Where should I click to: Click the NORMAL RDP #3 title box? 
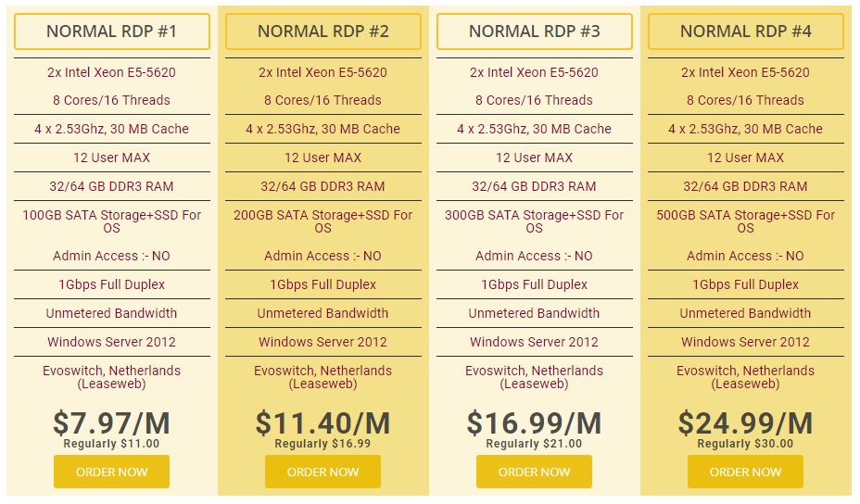pos(534,31)
